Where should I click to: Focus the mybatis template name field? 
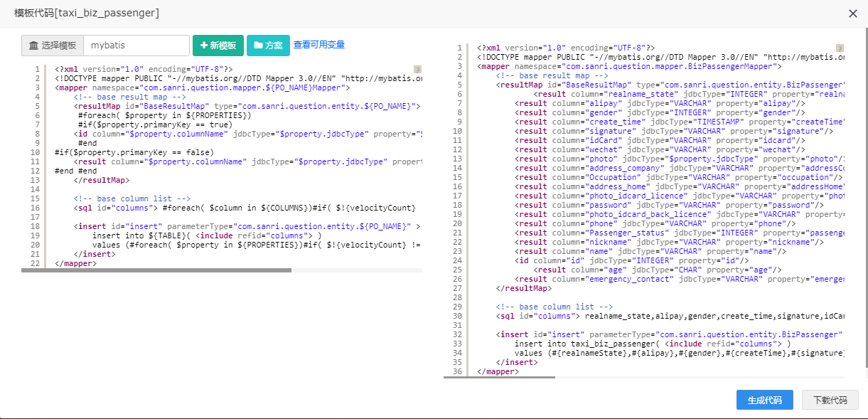point(136,46)
